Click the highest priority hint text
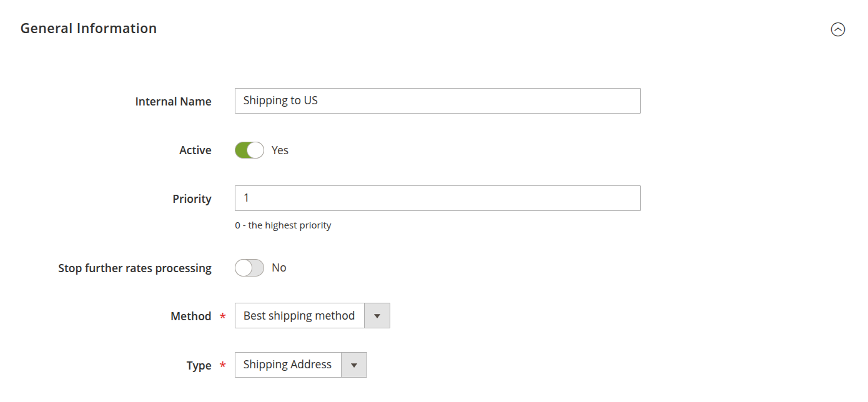 pyautogui.click(x=283, y=225)
